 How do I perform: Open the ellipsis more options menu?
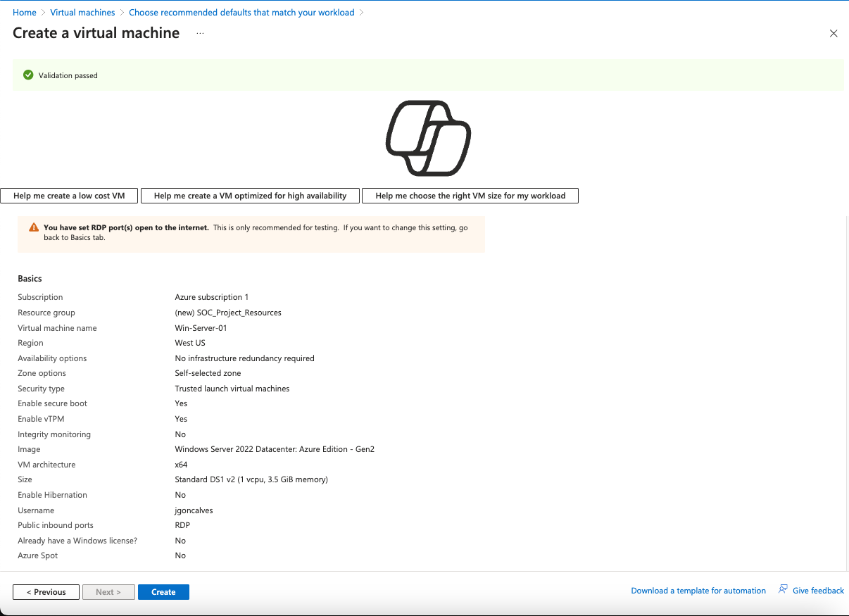point(200,33)
